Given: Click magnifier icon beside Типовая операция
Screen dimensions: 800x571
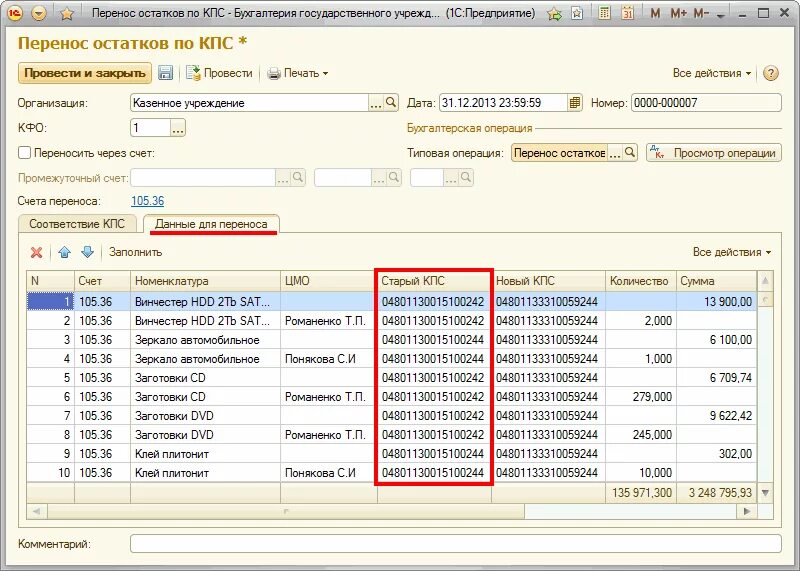Looking at the screenshot, I should (x=631, y=153).
